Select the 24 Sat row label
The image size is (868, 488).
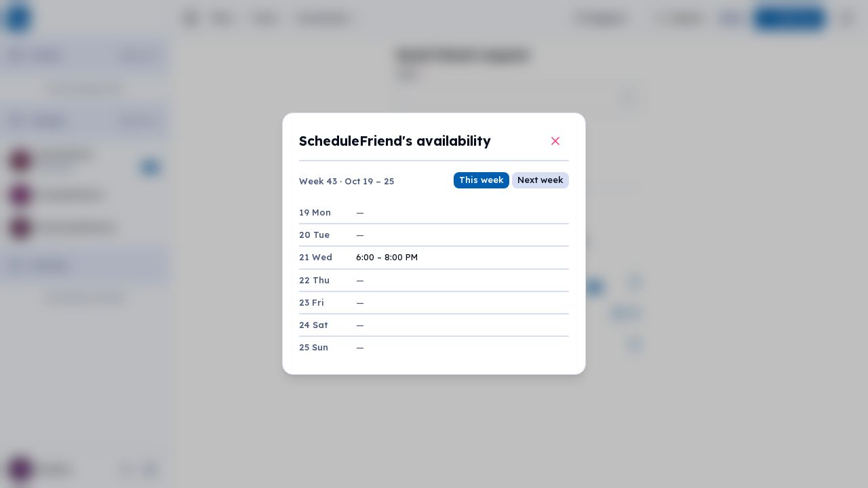(x=313, y=325)
